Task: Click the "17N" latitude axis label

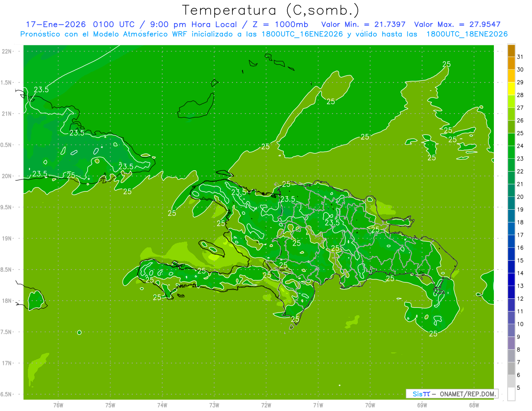Action: click(6, 364)
